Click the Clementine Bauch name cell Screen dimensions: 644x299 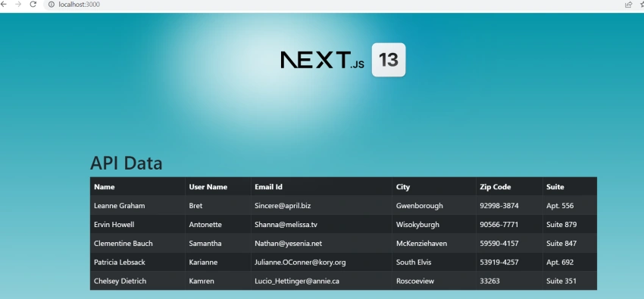point(138,243)
